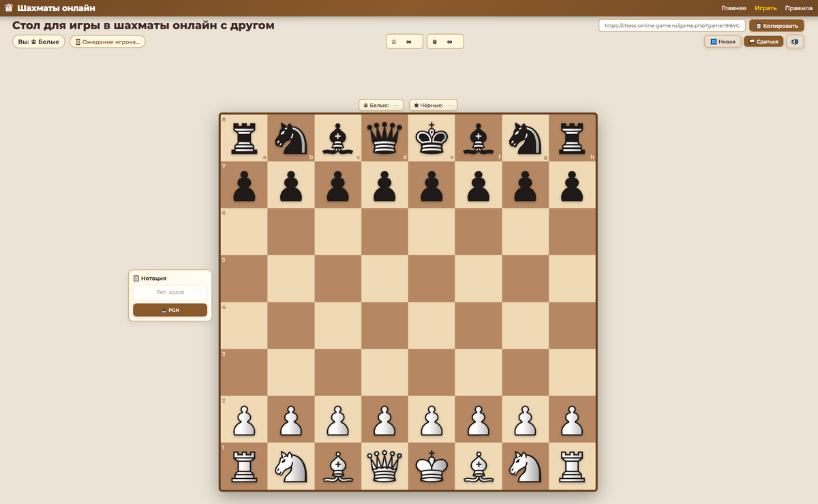Select the black pawn on g7
The height and width of the screenshot is (504, 818).
click(526, 185)
